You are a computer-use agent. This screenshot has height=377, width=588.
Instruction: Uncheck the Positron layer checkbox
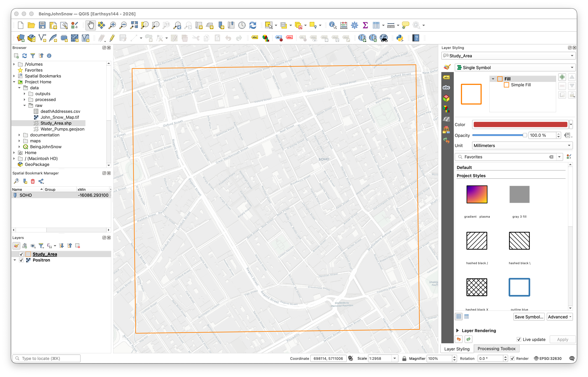pyautogui.click(x=21, y=260)
